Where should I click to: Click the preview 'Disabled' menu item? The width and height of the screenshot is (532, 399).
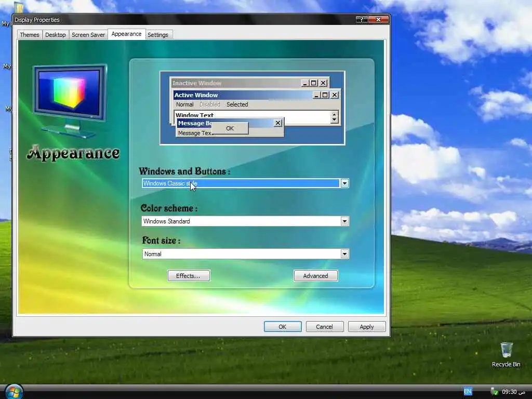point(210,104)
